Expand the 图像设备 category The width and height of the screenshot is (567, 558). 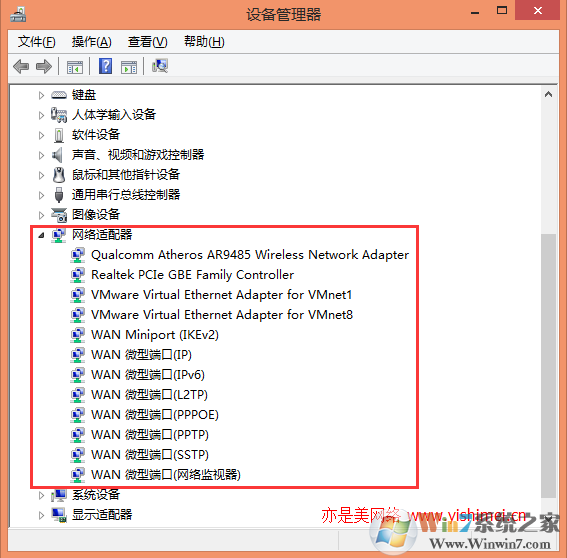click(x=41, y=215)
